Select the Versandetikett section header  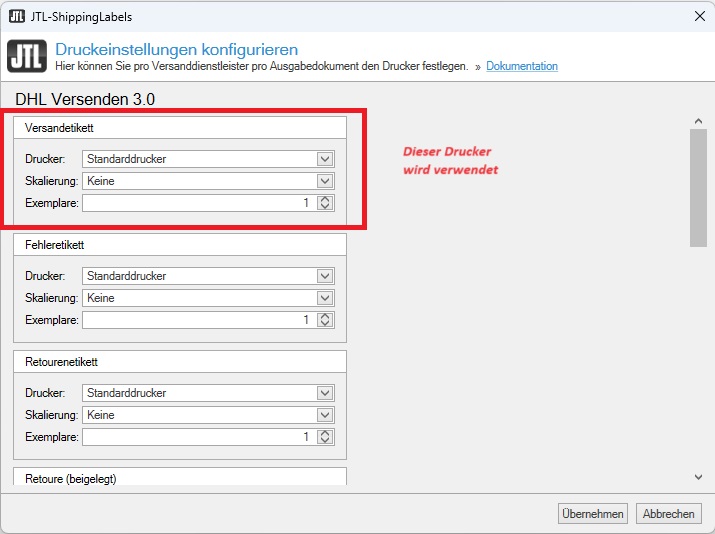pos(180,128)
